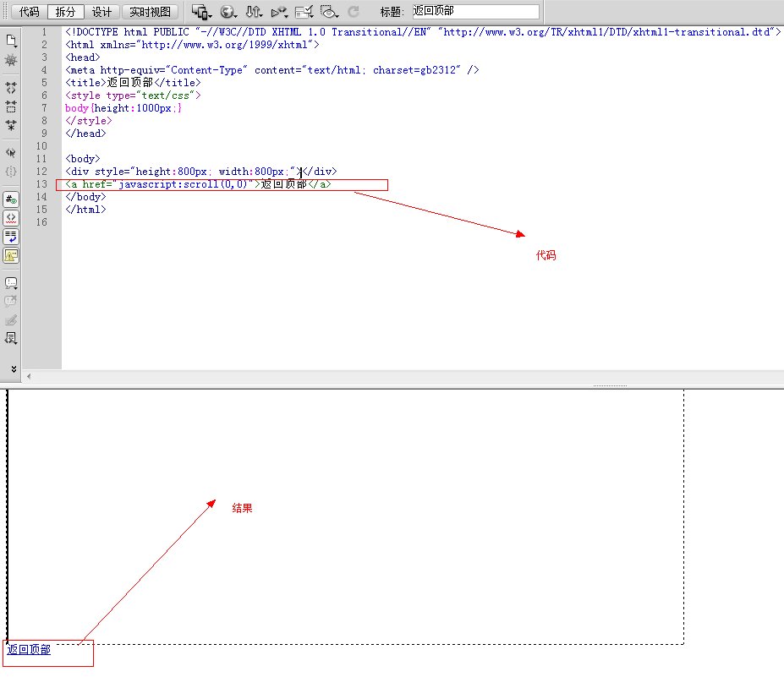Switch to 代码 view
The image size is (784, 677).
[x=30, y=12]
